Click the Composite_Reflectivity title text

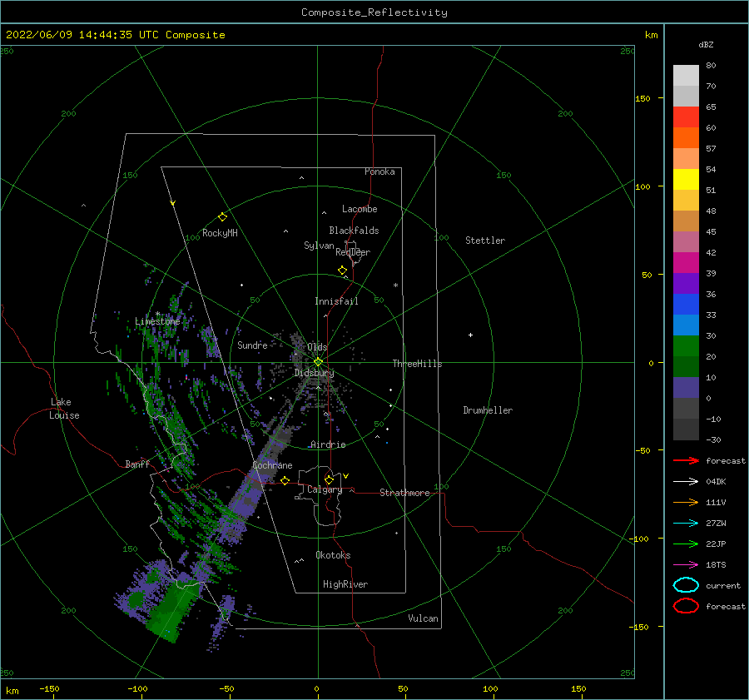click(374, 12)
